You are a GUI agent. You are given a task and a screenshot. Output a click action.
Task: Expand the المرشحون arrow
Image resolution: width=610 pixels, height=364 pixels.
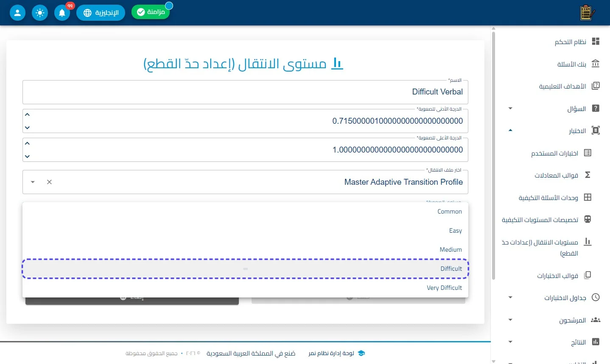pos(510,320)
